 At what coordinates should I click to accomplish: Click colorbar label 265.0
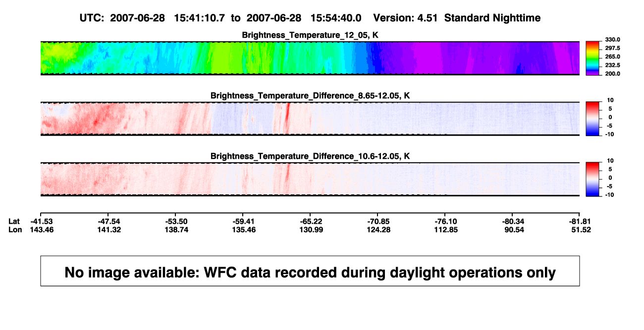(614, 56)
